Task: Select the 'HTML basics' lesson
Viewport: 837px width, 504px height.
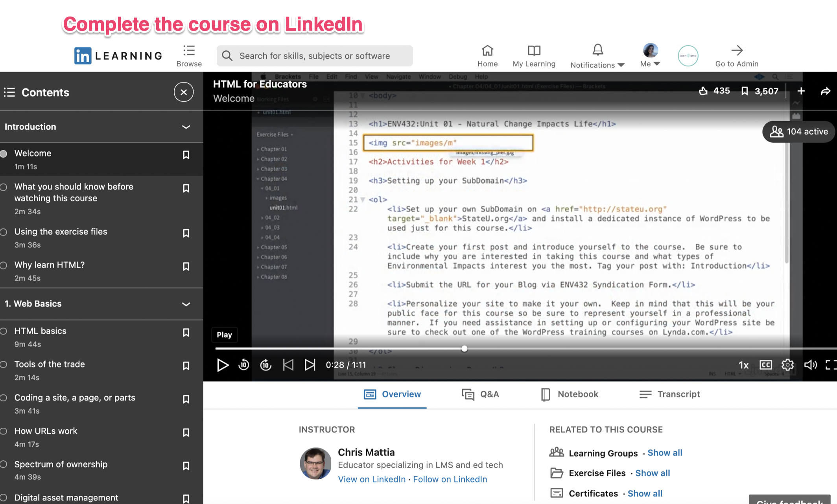Action: coord(41,331)
